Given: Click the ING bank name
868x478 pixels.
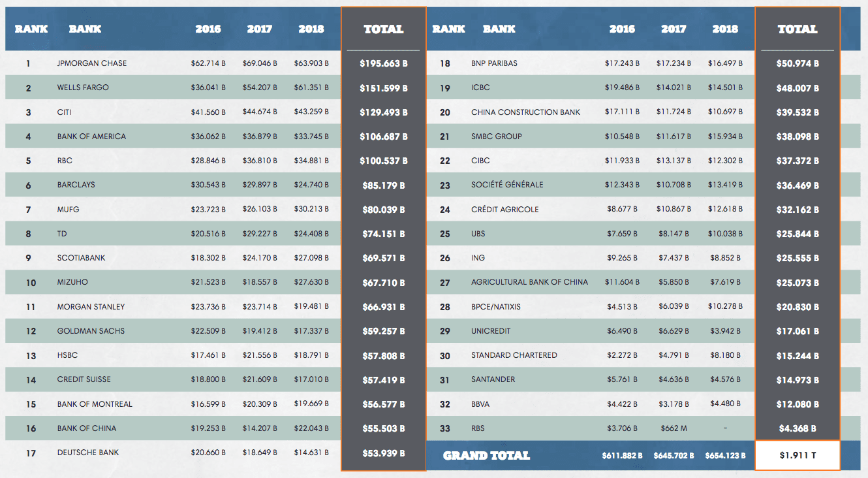Looking at the screenshot, I should point(478,258).
